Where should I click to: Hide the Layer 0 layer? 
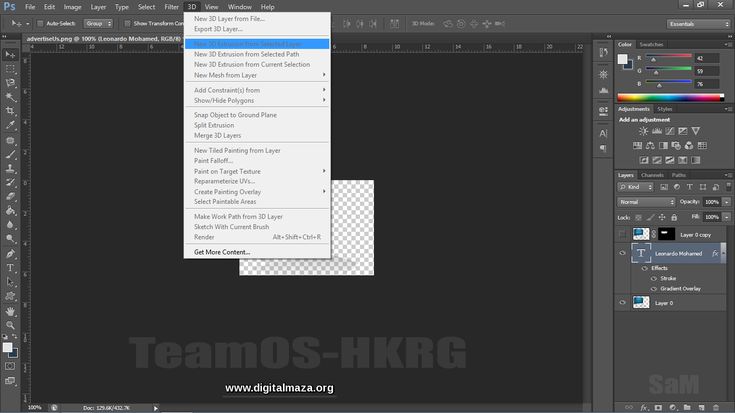(x=622, y=303)
